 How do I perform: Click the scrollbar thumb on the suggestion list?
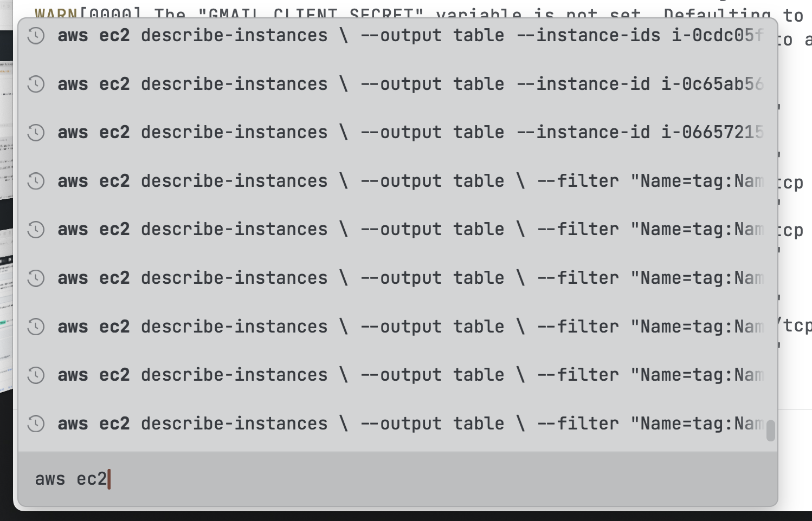coord(771,431)
